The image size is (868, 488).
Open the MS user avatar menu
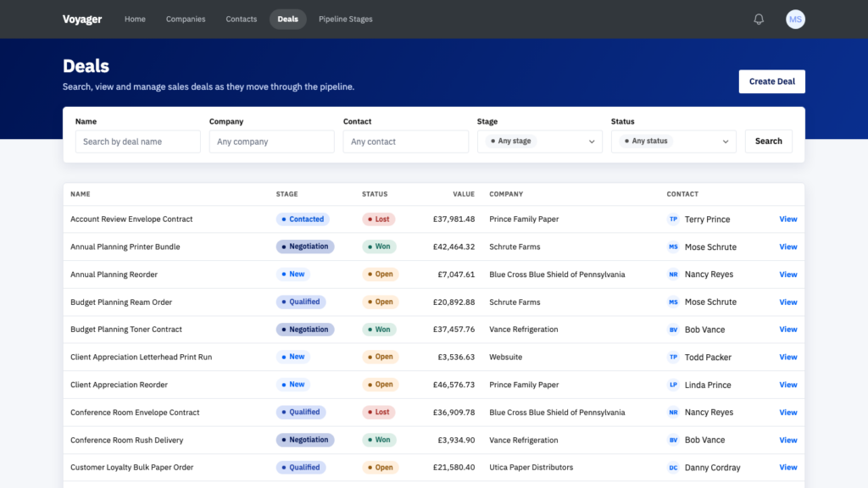[x=795, y=19]
